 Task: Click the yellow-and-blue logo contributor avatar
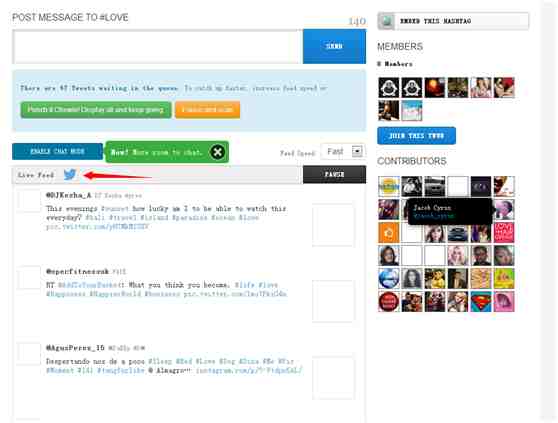coord(389,186)
